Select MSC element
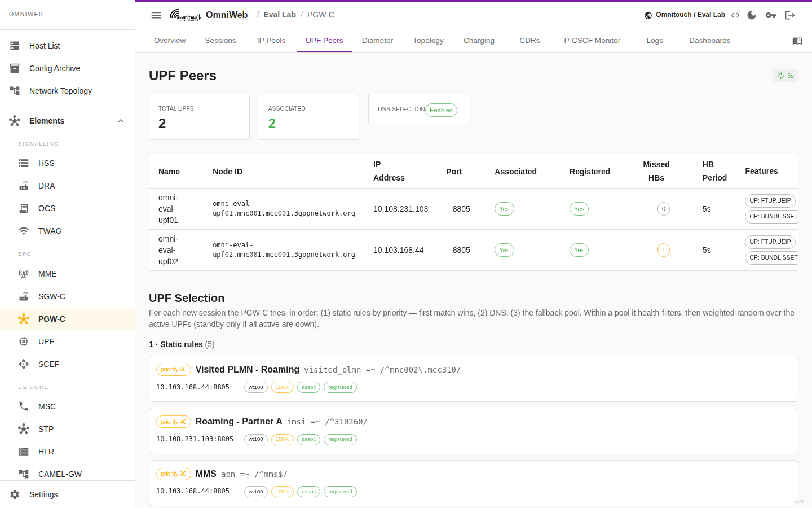The width and height of the screenshot is (812, 508). 68,406
